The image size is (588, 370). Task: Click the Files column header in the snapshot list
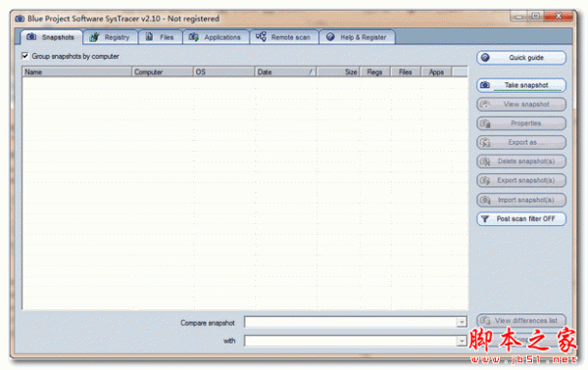click(x=406, y=71)
